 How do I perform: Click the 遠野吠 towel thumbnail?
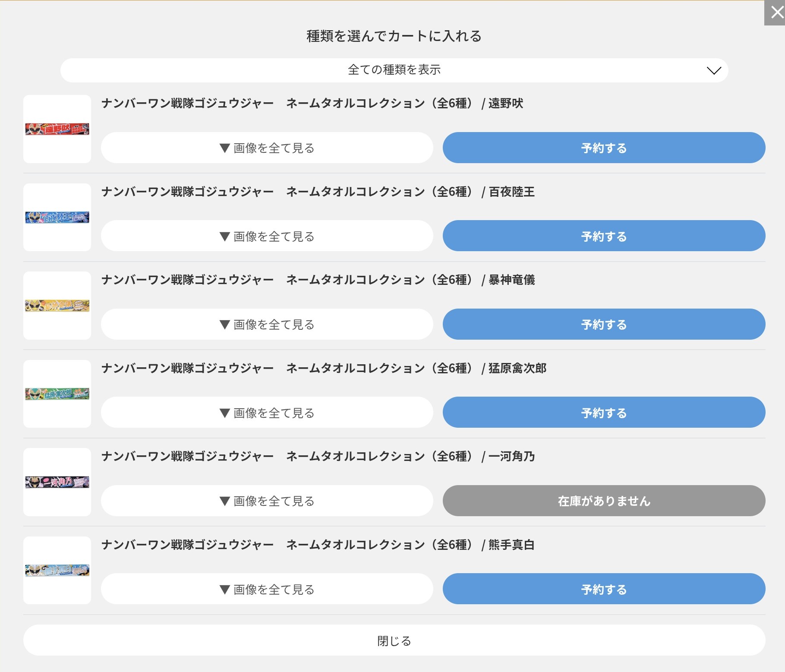(x=57, y=129)
